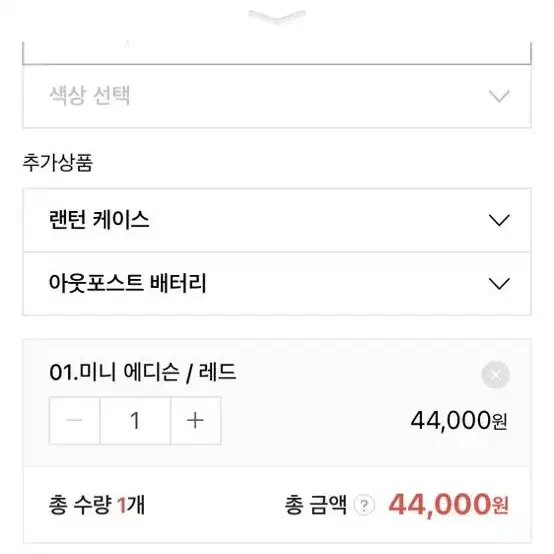The height and width of the screenshot is (554, 554).
Task: Click the 추가상품 section heading
Action: 58,163
